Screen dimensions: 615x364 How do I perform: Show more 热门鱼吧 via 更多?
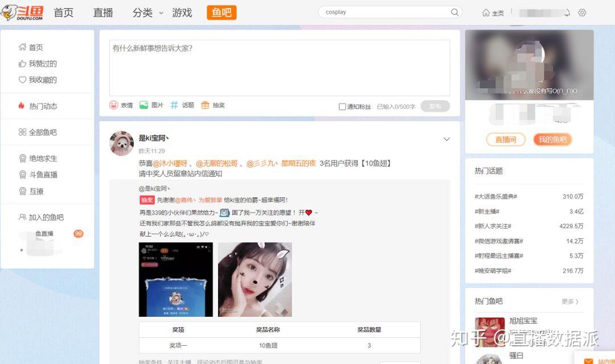click(570, 301)
